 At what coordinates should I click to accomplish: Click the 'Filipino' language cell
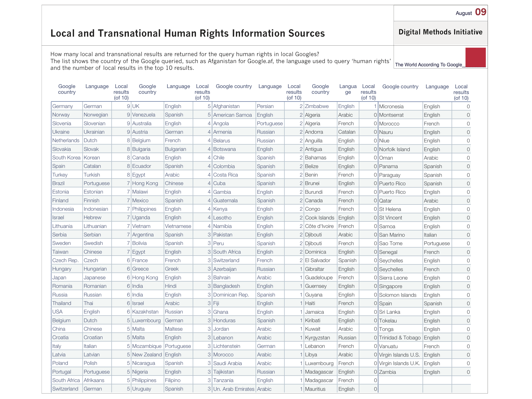point(178,380)
